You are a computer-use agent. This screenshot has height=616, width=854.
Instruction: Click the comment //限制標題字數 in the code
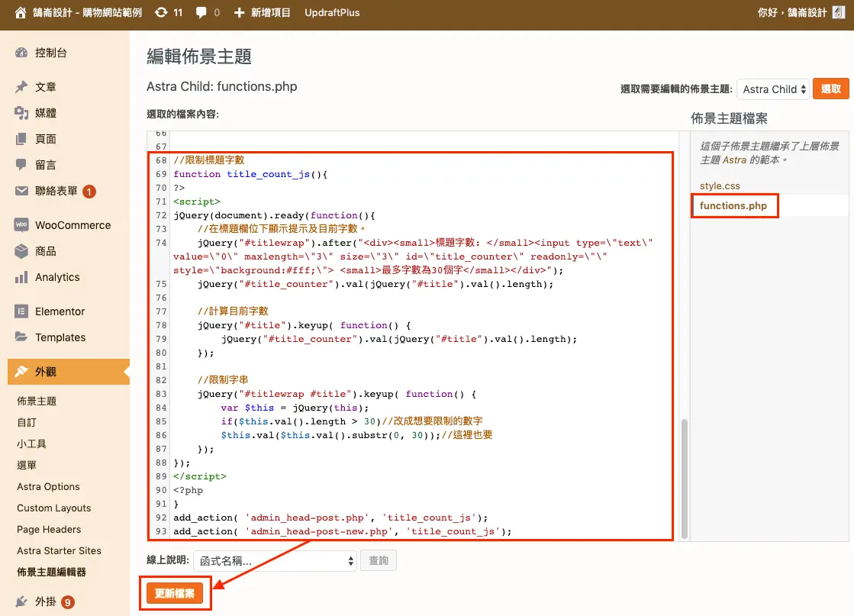(209, 160)
